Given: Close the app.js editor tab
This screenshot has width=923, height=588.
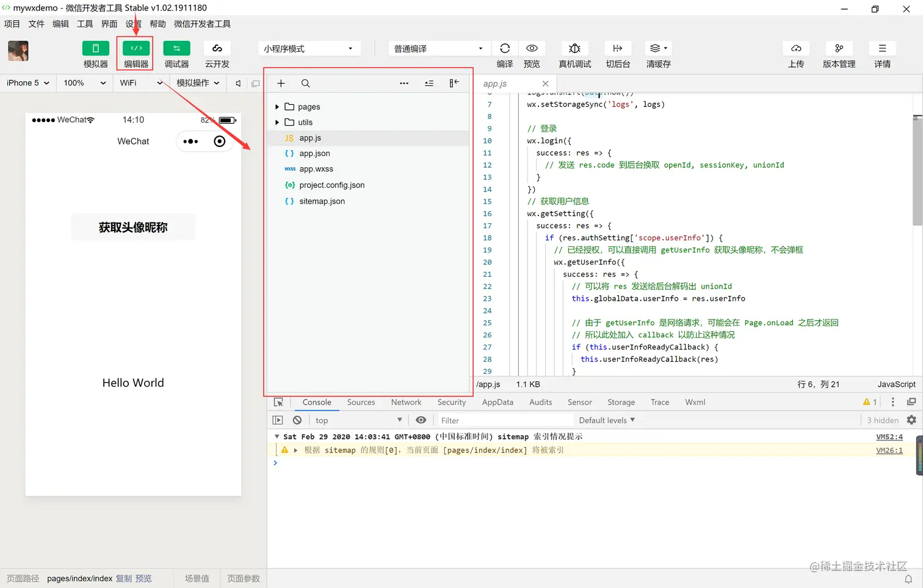Looking at the screenshot, I should [545, 84].
